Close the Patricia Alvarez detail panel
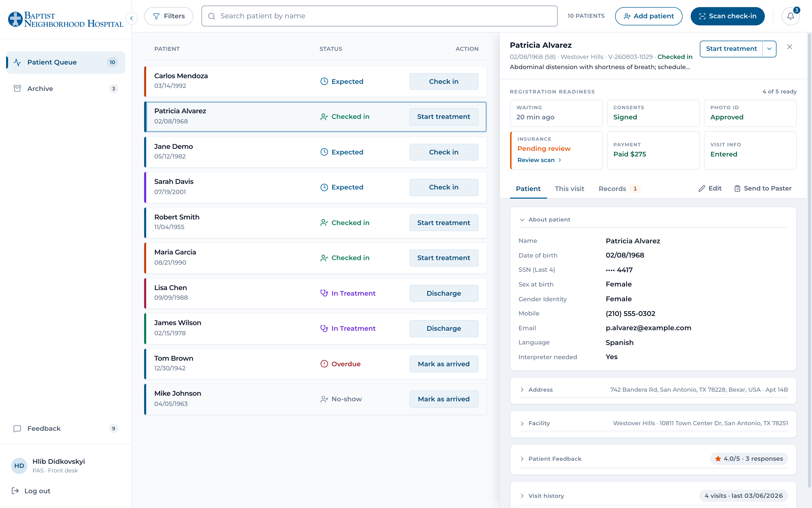Image resolution: width=812 pixels, height=508 pixels. point(789,47)
